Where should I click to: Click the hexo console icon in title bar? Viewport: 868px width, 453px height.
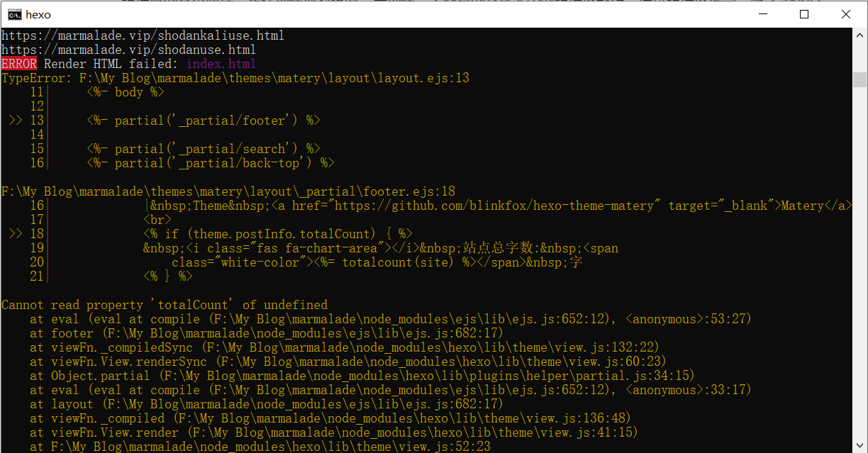[13, 14]
